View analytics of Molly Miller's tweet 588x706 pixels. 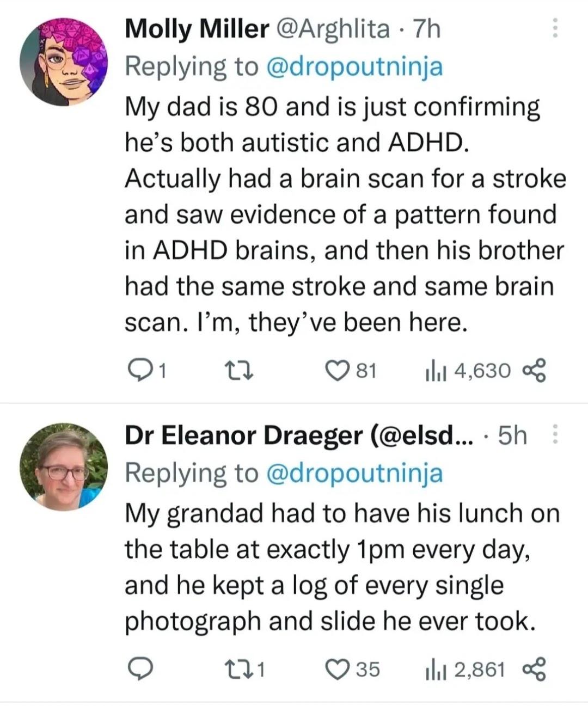[x=434, y=371]
